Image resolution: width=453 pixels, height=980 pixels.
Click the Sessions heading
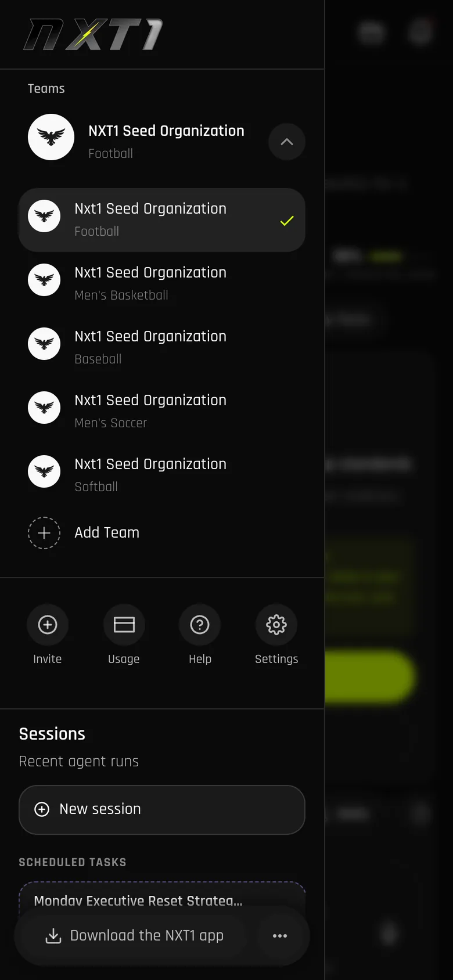(52, 734)
